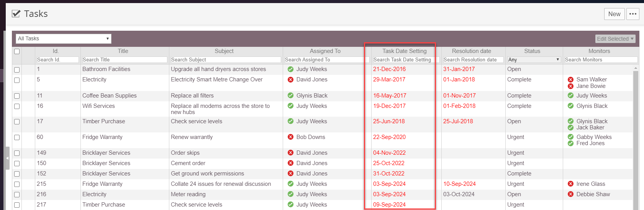
Task: Open the All Tasks view dropdown
Action: pyautogui.click(x=64, y=38)
